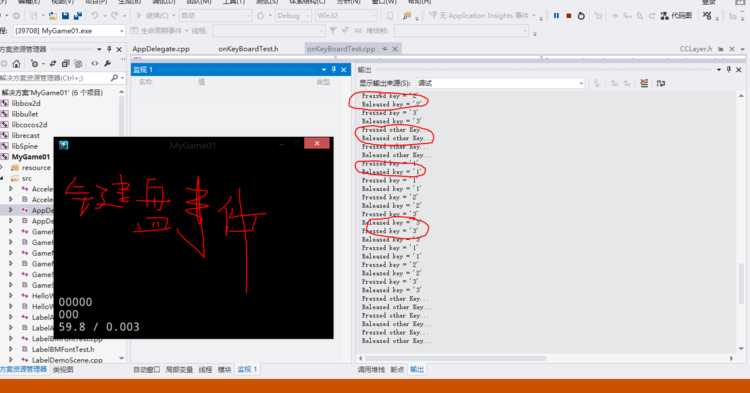The height and width of the screenshot is (393, 750).
Task: Pin the Output (输出) panel
Action: click(x=728, y=70)
